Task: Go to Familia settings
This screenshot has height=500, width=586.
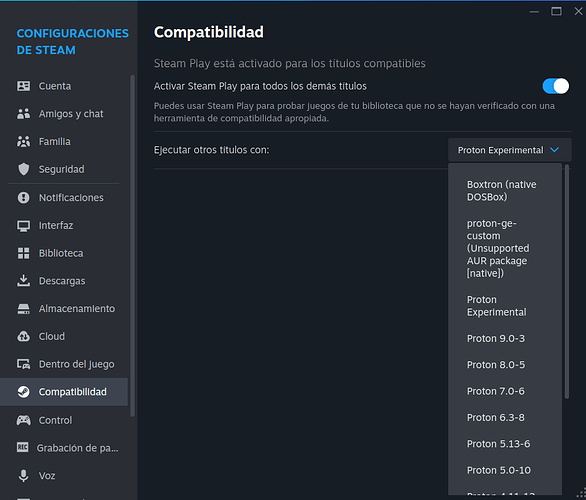Action: (64, 141)
